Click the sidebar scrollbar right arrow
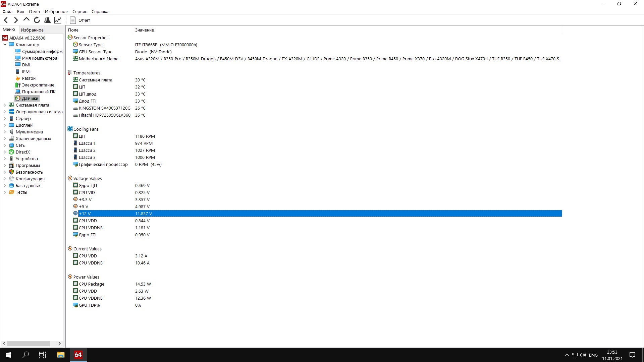Image resolution: width=644 pixels, height=362 pixels. [60, 344]
